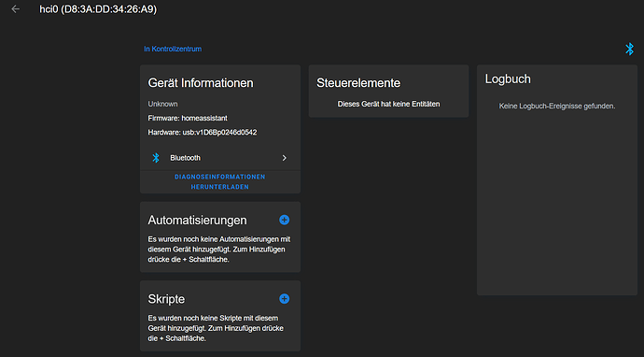The height and width of the screenshot is (357, 644).
Task: Select the device title hci0 (D8:3A:DD:34:26:A9)
Action: click(98, 9)
